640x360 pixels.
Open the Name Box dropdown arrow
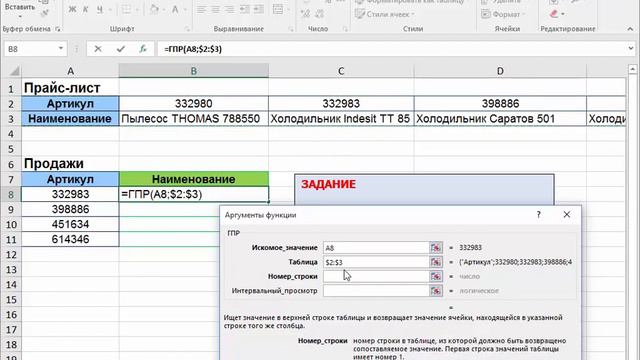coord(60,49)
